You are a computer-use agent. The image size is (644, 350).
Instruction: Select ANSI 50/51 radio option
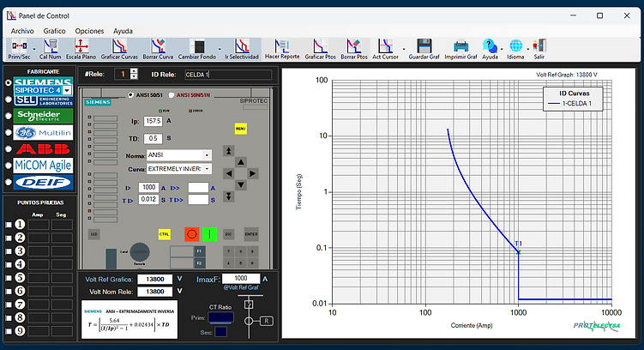click(130, 95)
